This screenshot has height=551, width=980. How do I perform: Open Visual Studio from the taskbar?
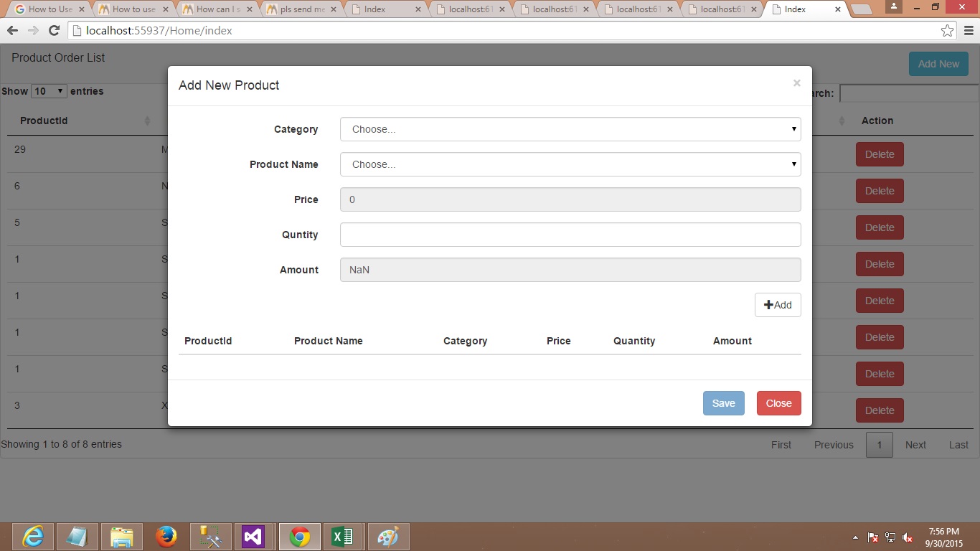click(x=253, y=537)
